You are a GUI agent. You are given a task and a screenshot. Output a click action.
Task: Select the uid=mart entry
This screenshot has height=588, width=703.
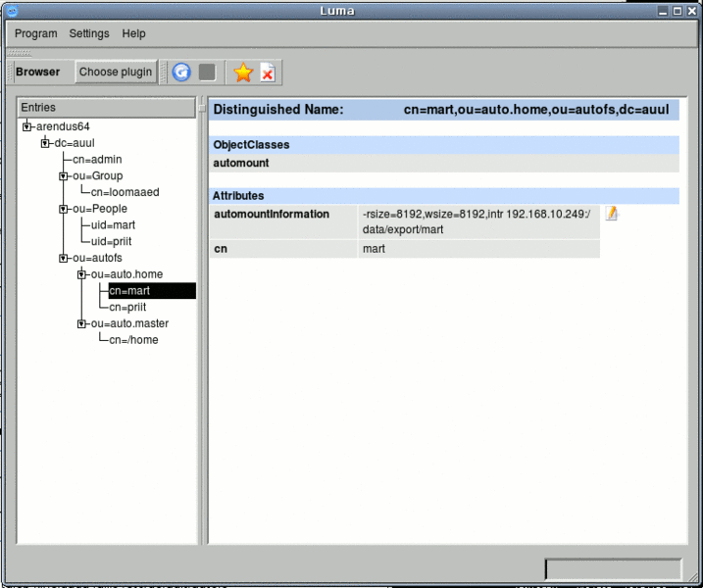click(x=113, y=225)
